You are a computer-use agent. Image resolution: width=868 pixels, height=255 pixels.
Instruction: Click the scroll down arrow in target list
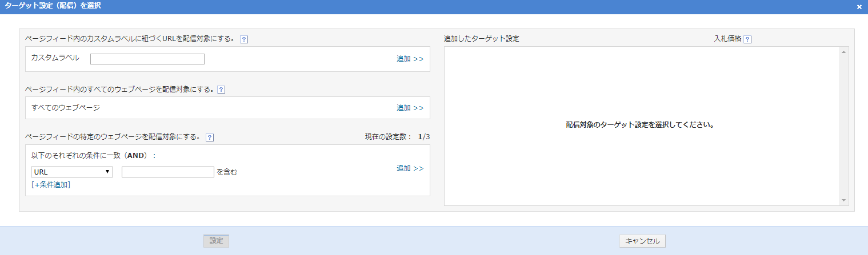[x=843, y=200]
